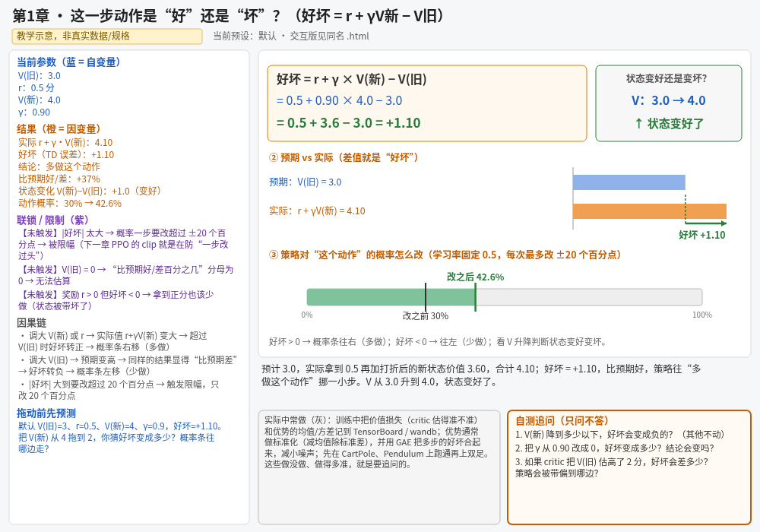760x532 pixels.
Task: Select the parameter line "V(新): 4.0"
Action: [x=40, y=100]
